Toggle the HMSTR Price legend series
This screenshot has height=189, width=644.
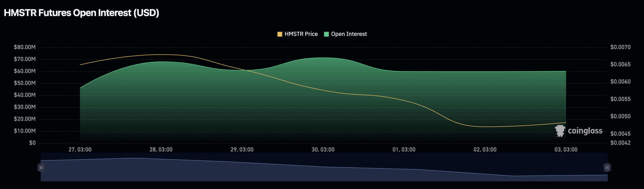[x=297, y=34]
